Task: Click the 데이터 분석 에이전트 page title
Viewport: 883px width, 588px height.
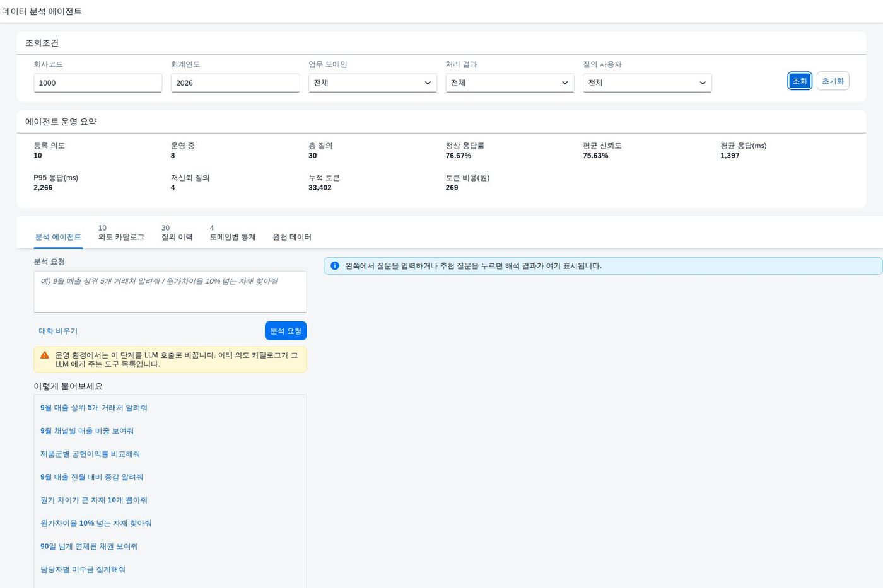Action: pyautogui.click(x=42, y=11)
